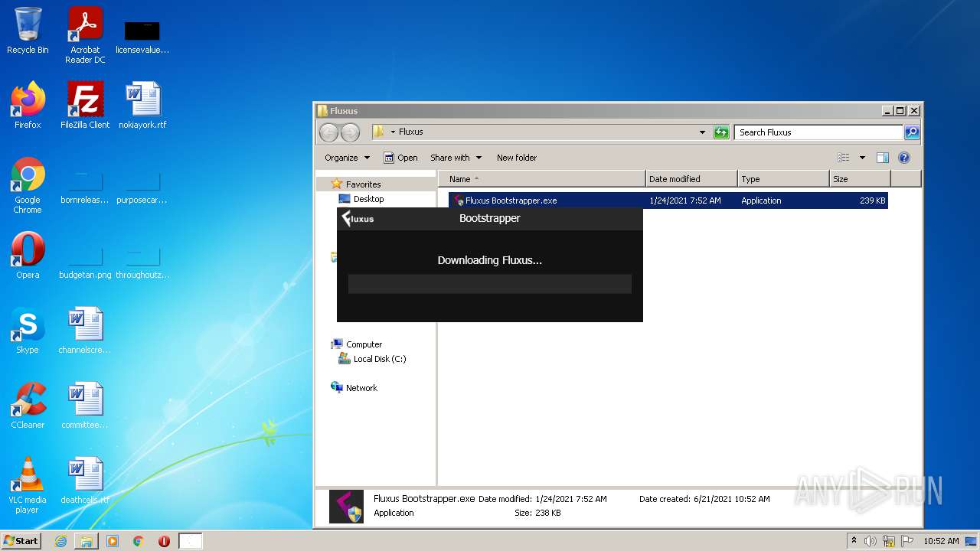This screenshot has width=980, height=551.
Task: Open the Organize dropdown menu
Action: 347,158
